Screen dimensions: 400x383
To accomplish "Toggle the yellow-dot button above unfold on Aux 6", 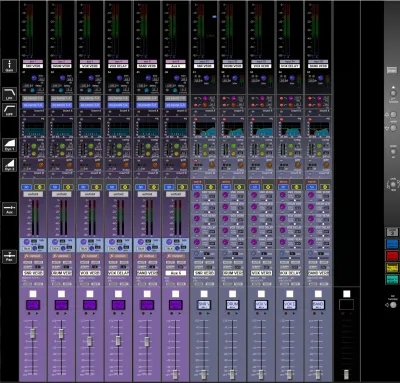I will [x=182, y=187].
